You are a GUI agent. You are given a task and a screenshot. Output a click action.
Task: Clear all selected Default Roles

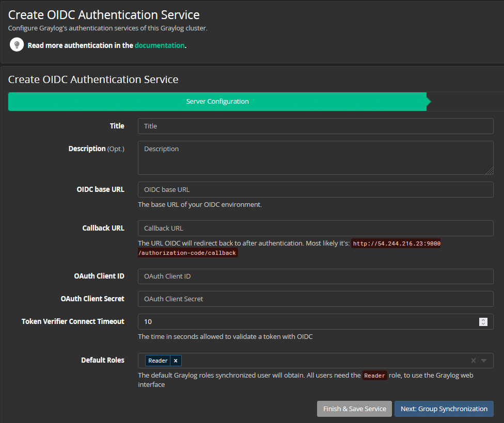point(473,361)
